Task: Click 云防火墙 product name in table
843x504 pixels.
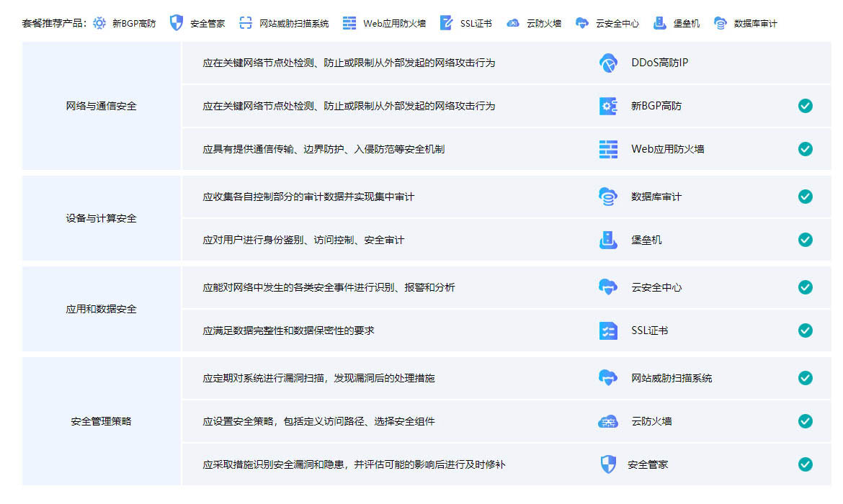Action: click(x=651, y=421)
